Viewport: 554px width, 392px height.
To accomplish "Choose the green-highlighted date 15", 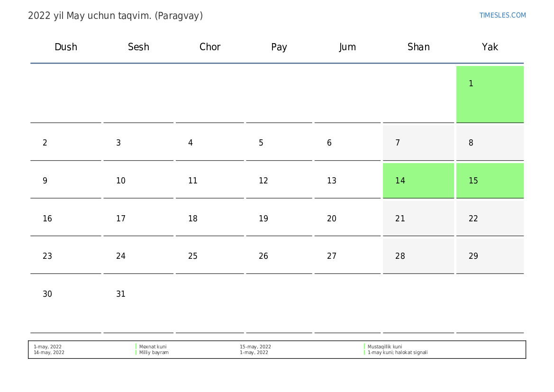I will coord(490,181).
